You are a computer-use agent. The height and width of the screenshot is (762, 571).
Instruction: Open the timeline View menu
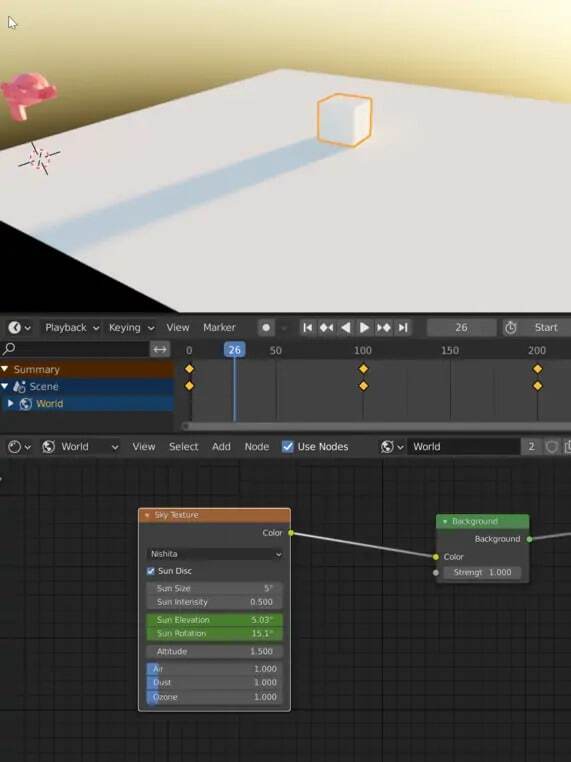point(177,328)
